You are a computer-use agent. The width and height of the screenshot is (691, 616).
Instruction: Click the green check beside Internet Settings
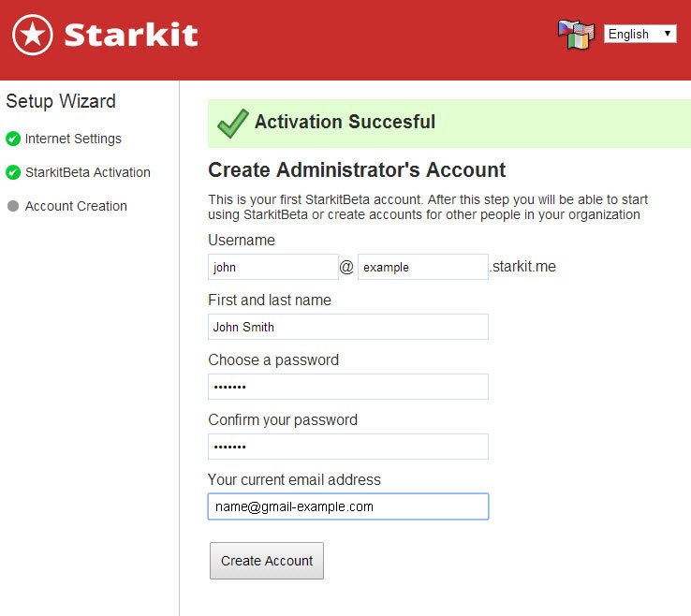[x=13, y=139]
